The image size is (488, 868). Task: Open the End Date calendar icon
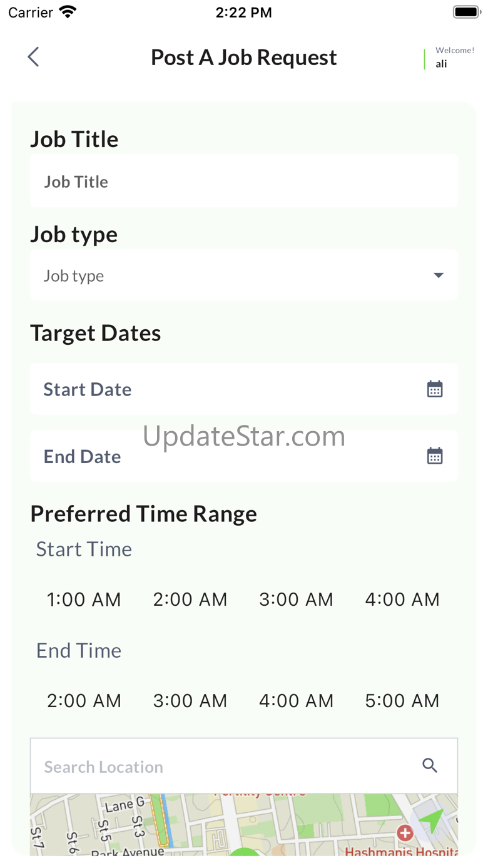[435, 456]
